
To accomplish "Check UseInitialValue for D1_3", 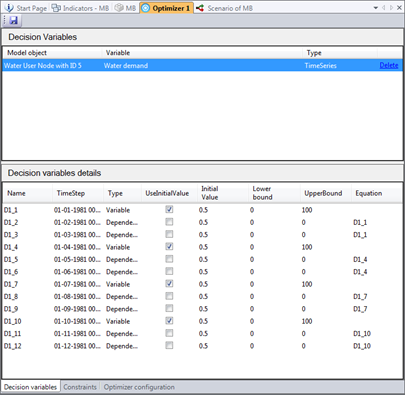I will pos(169,234).
